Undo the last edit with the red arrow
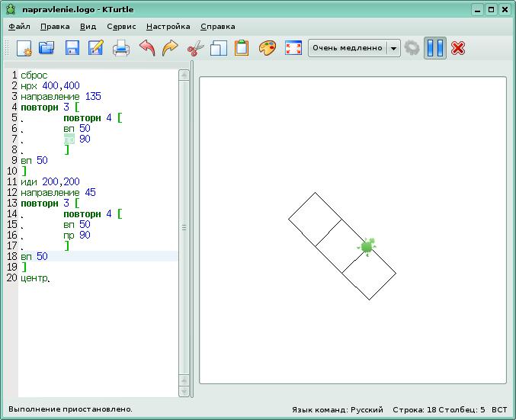 pos(147,48)
